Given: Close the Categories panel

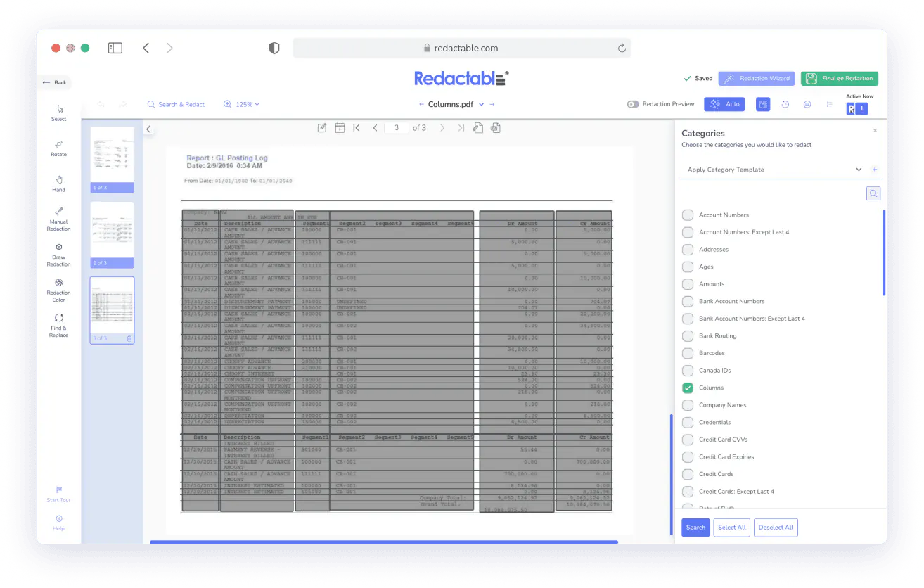Looking at the screenshot, I should (x=875, y=131).
